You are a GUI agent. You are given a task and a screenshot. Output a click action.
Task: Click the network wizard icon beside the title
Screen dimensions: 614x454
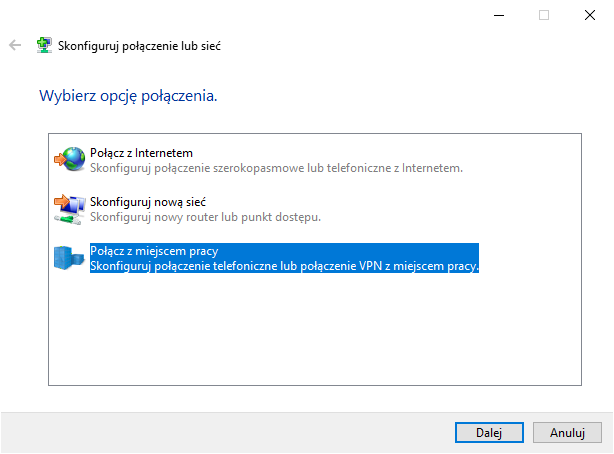(44, 45)
